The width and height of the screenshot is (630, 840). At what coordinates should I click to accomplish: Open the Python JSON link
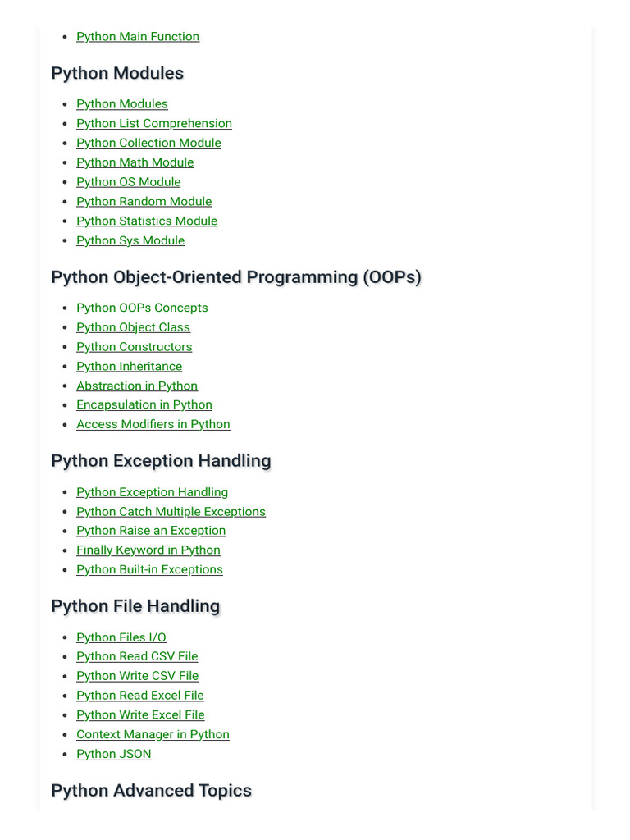114,754
